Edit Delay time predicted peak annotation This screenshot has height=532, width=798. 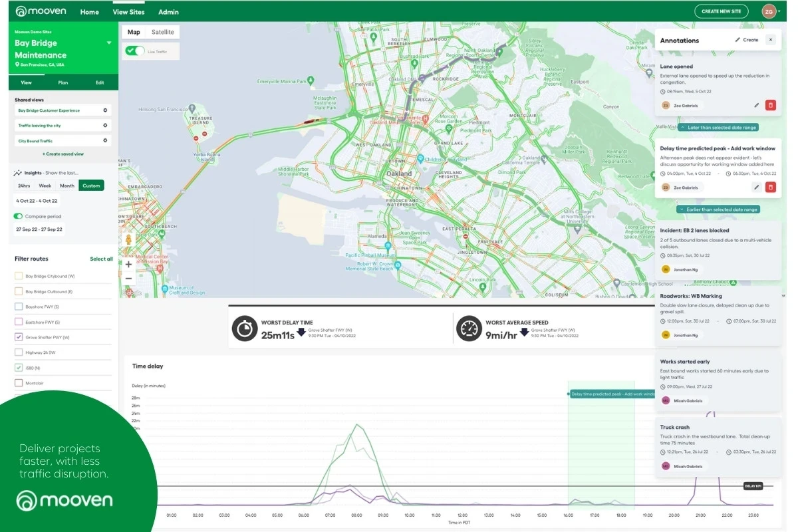click(x=757, y=188)
